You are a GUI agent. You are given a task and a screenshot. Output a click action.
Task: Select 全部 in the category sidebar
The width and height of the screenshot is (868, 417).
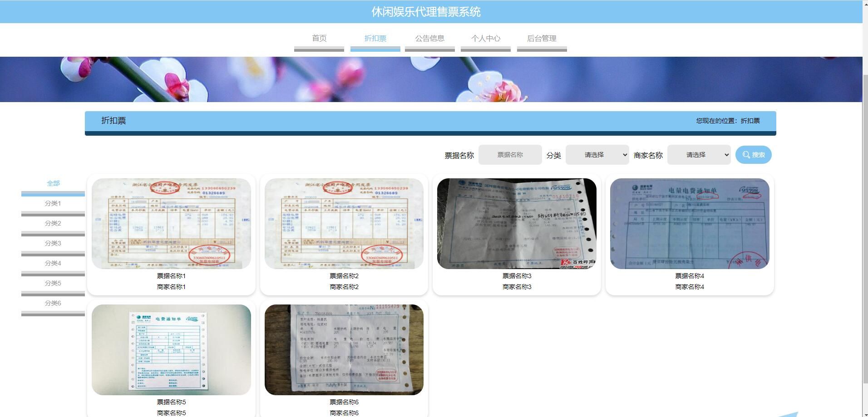pyautogui.click(x=53, y=183)
